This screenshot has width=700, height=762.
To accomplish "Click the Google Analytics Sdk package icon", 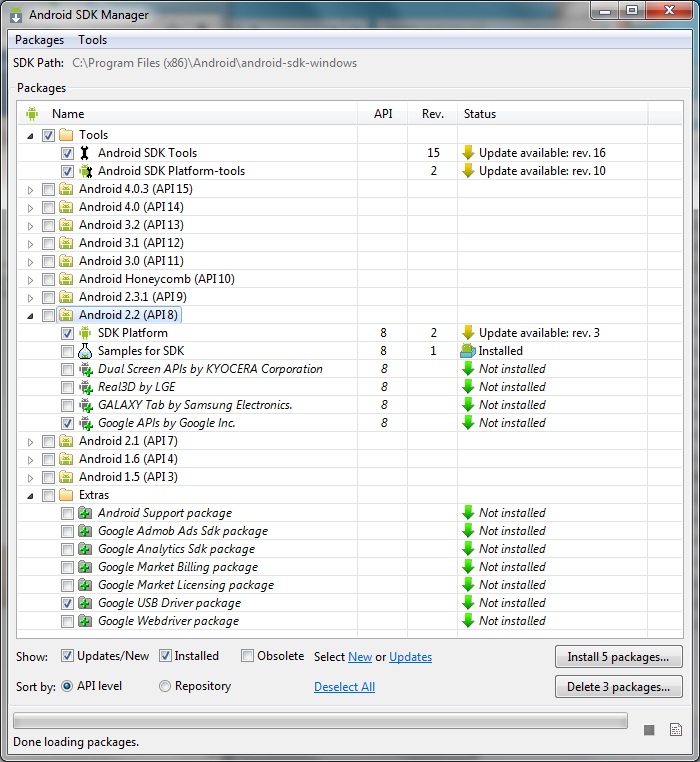I will point(85,549).
